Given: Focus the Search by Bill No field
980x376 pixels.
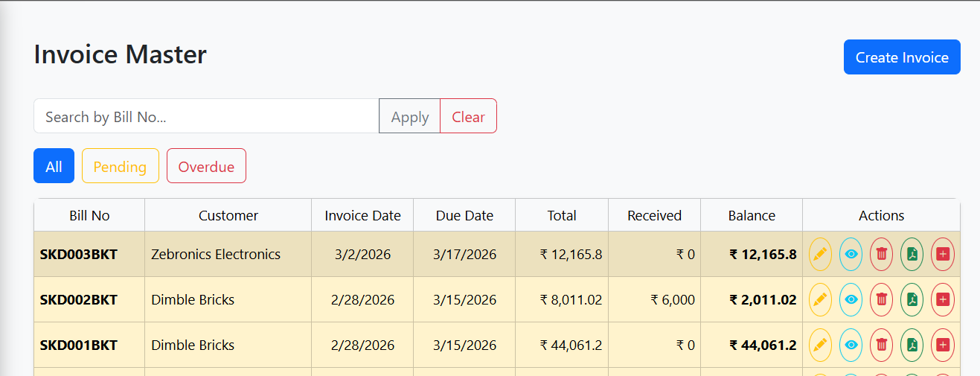Looking at the screenshot, I should (207, 116).
